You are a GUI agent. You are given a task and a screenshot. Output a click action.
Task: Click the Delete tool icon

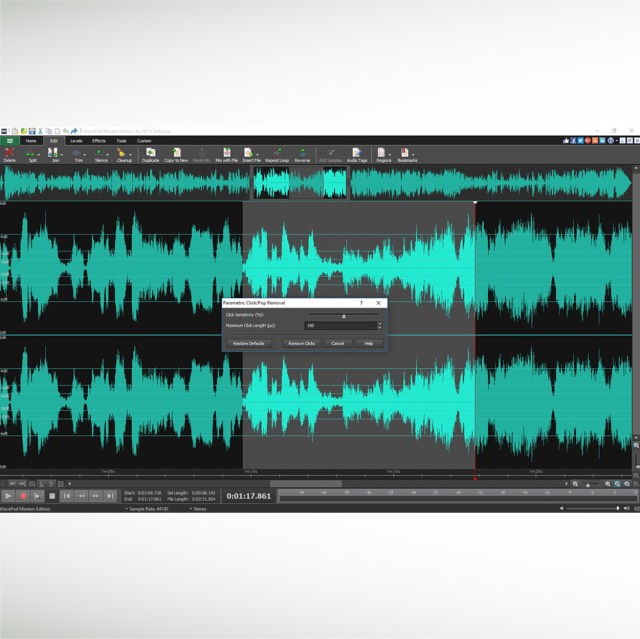click(9, 153)
